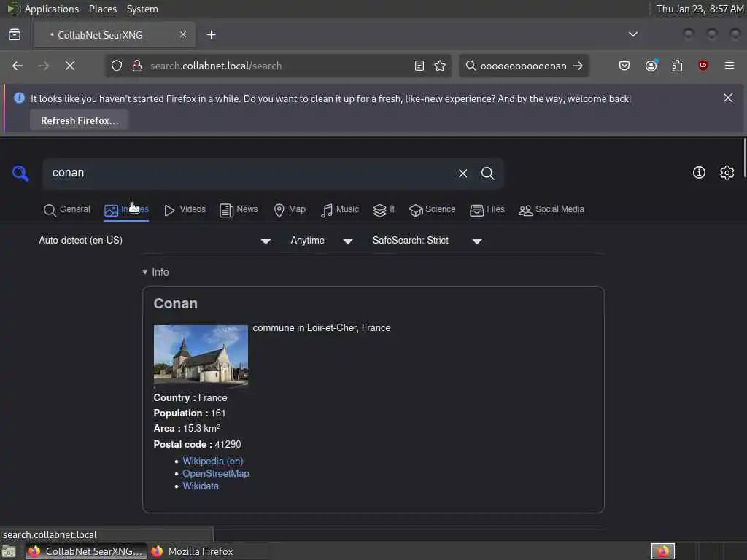
Task: Open a new tab with plus
Action: [x=212, y=35]
